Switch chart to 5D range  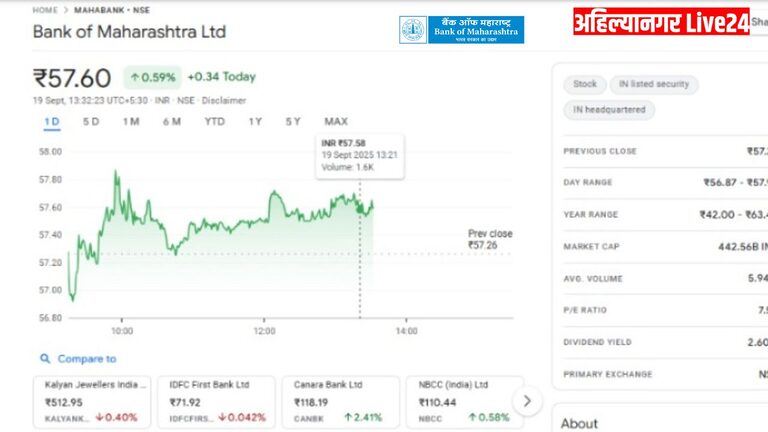click(x=91, y=122)
